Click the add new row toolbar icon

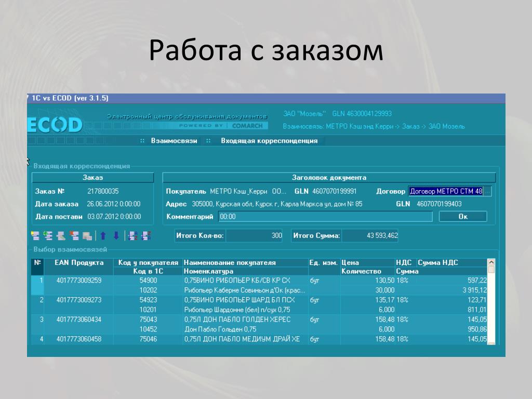(35, 235)
